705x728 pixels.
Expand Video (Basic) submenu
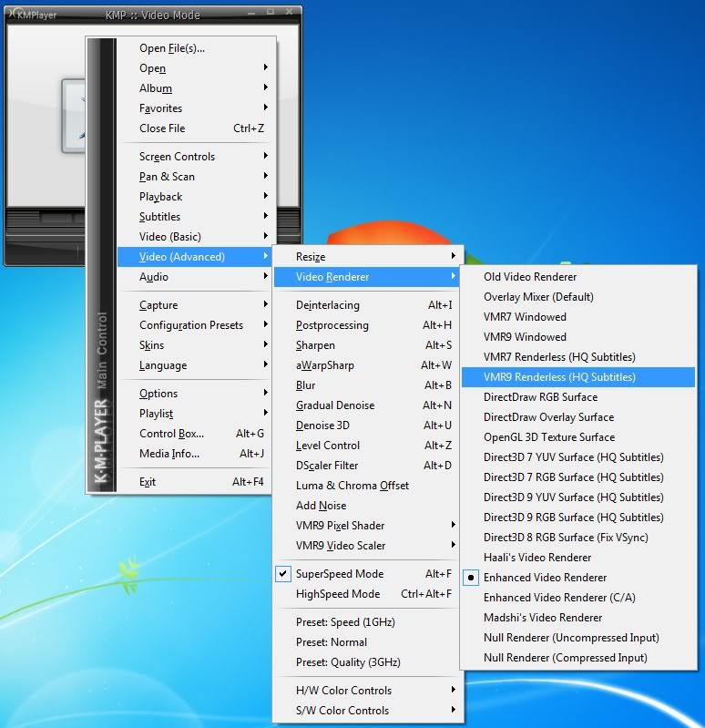point(194,236)
